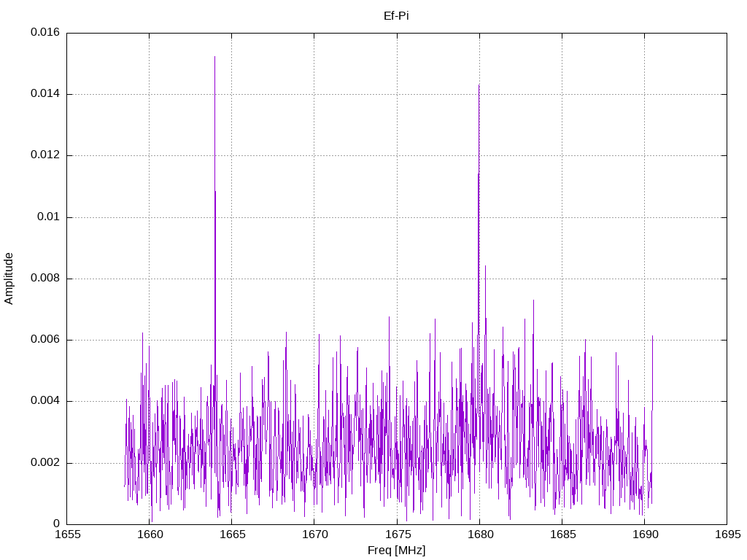Click the 0.006 y-axis tick label
The height and width of the screenshot is (560, 747).
pyautogui.click(x=45, y=340)
